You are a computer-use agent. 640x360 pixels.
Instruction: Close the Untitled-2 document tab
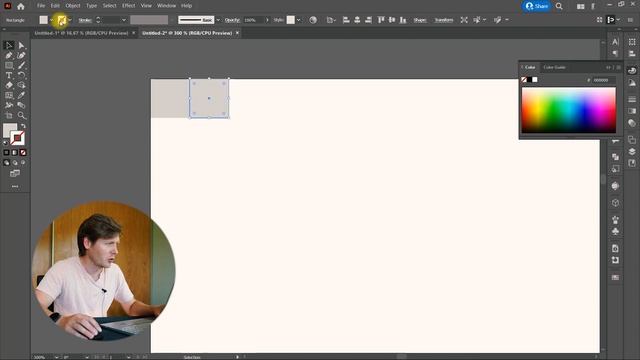coord(237,33)
